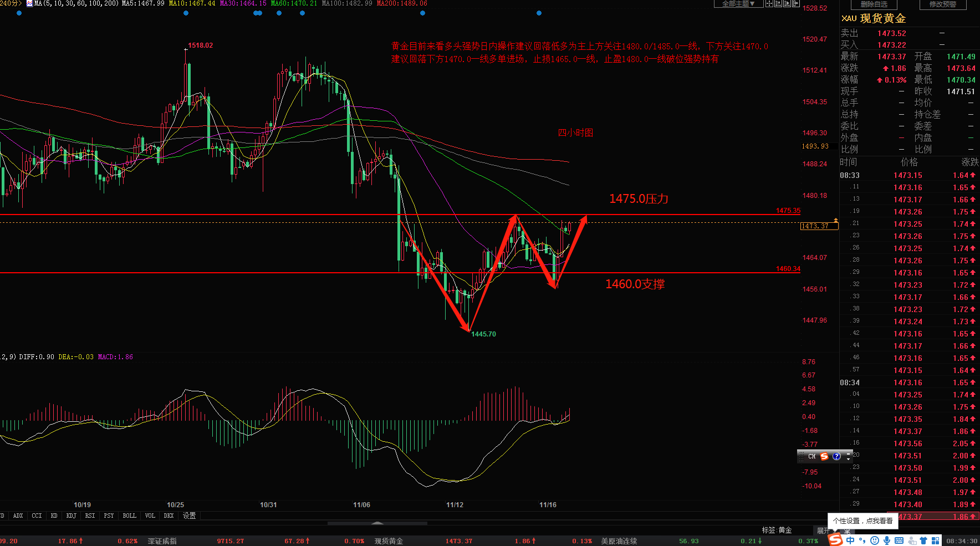
Task: Select the PSY indicator tab
Action: [109, 516]
